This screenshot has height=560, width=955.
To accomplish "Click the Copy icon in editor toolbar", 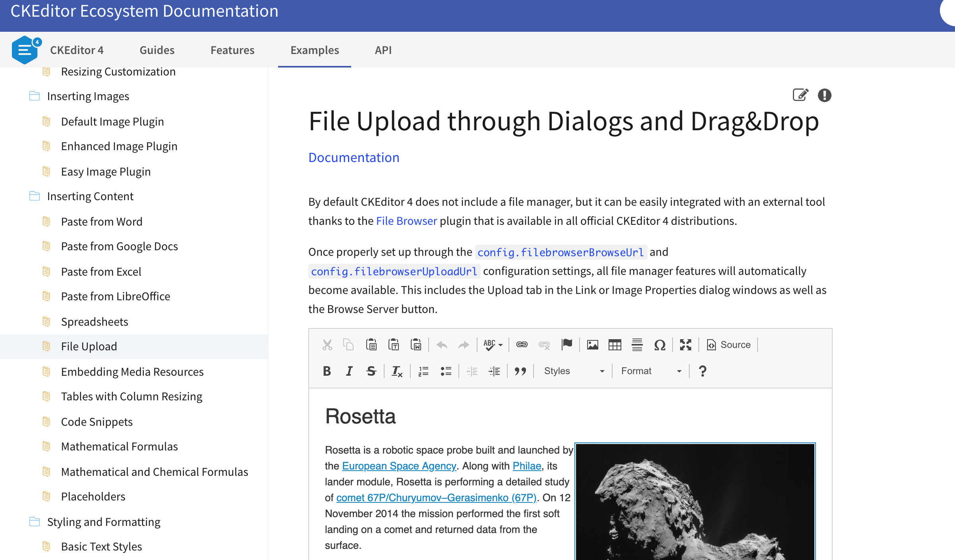I will (348, 345).
